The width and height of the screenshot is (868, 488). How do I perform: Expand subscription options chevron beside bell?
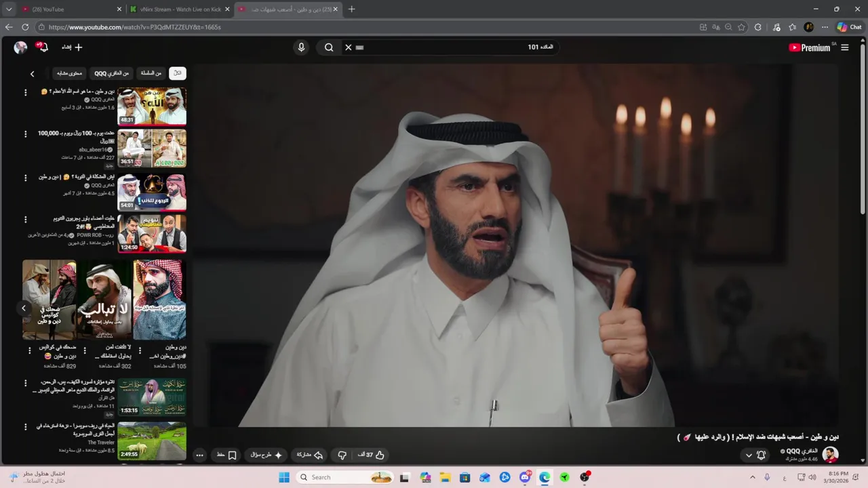(x=749, y=455)
